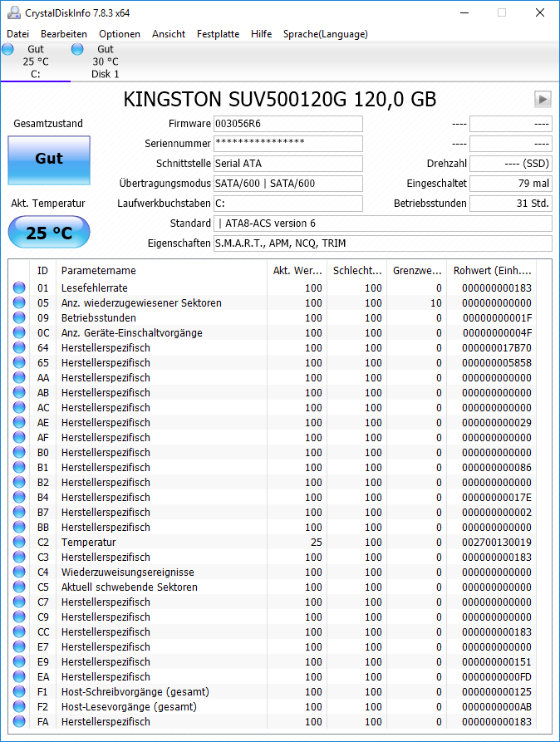Image resolution: width=560 pixels, height=742 pixels.
Task: Click status icon of row ID AE
Action: click(19, 422)
